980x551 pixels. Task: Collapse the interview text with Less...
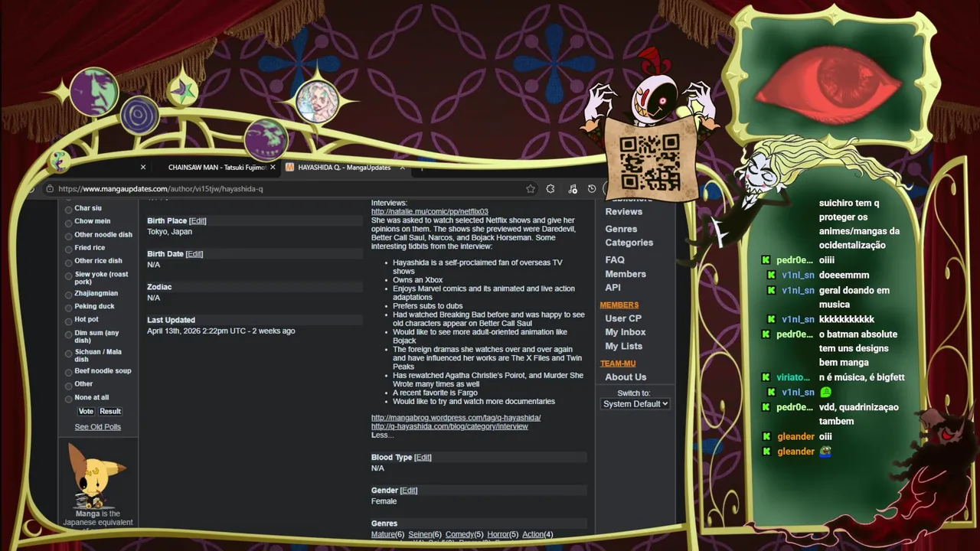coord(382,435)
